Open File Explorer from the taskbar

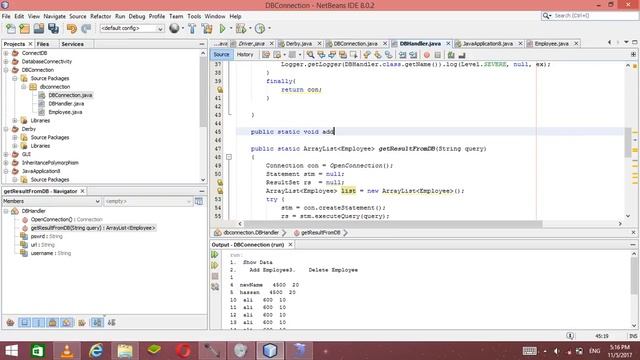click(125, 351)
